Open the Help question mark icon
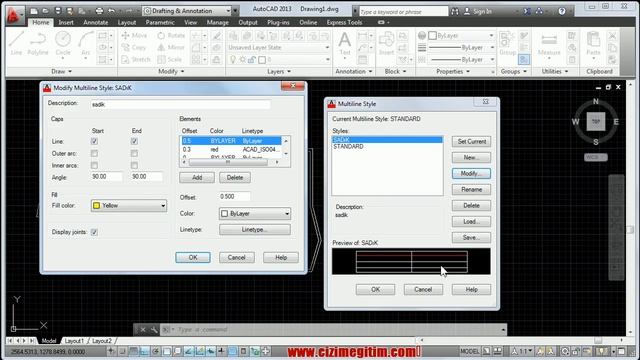The height and width of the screenshot is (360, 640). [x=562, y=11]
